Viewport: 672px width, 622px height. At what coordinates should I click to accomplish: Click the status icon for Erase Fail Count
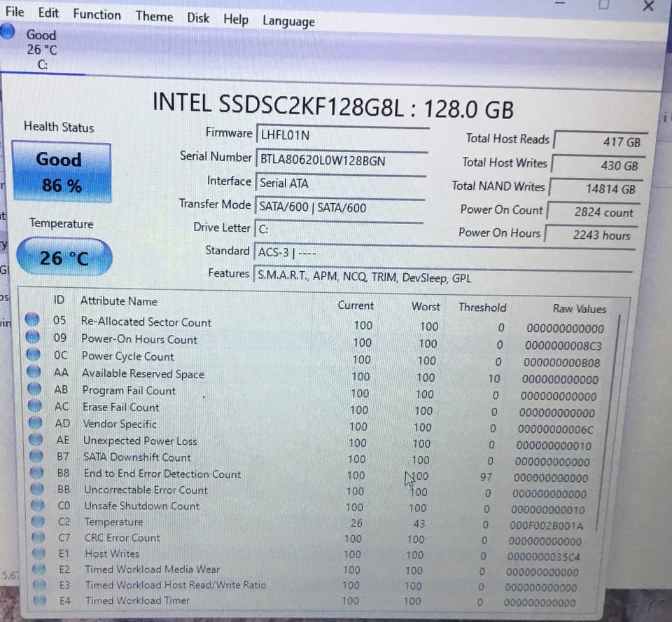pos(35,406)
